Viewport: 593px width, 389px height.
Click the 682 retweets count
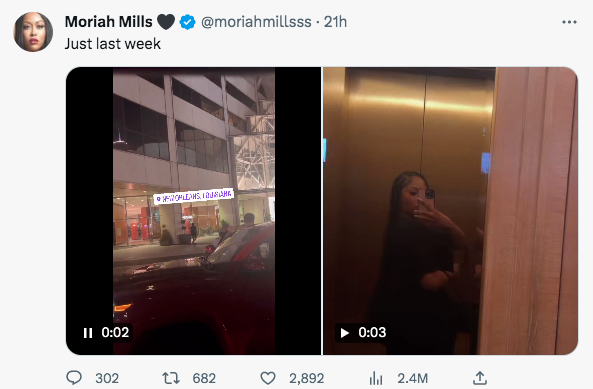pyautogui.click(x=204, y=378)
